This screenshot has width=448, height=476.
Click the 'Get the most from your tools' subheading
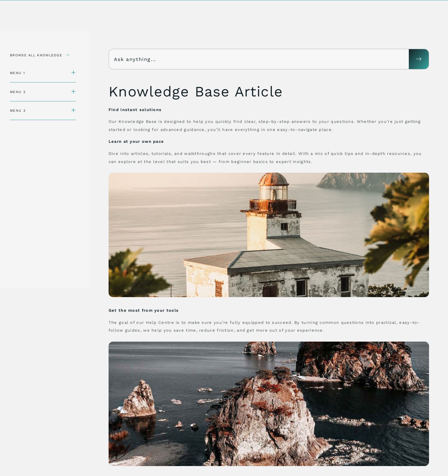[x=143, y=310]
